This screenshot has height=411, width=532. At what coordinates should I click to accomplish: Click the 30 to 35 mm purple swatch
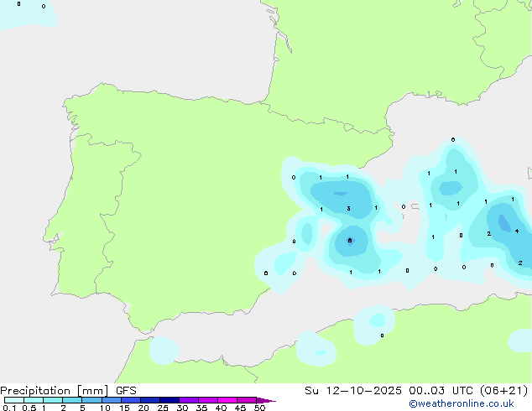click(x=189, y=400)
